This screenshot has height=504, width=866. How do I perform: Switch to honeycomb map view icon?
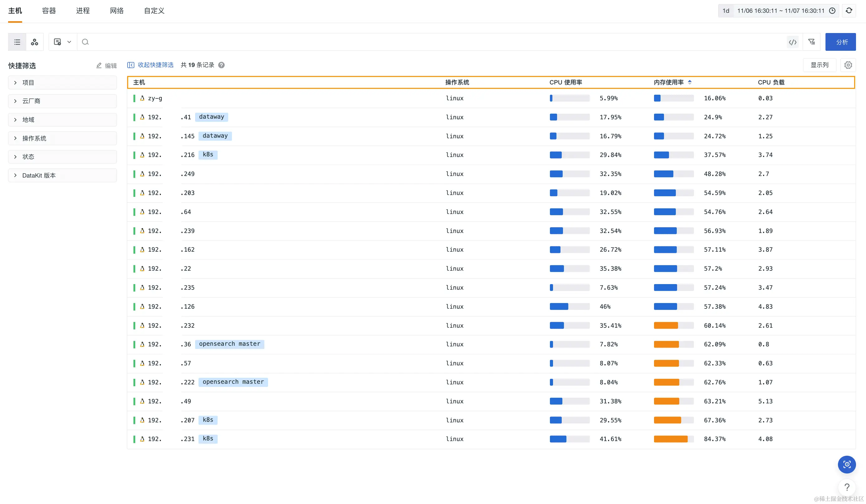(x=35, y=42)
